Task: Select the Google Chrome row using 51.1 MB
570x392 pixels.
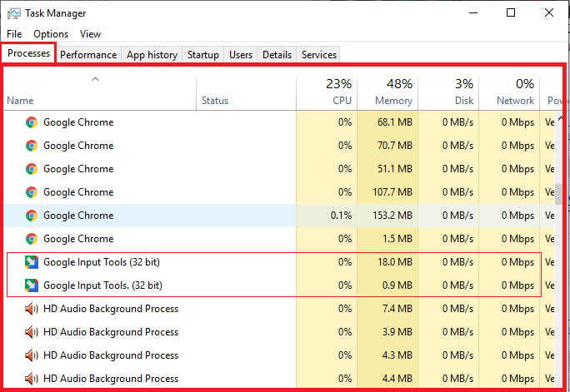Action: (279, 169)
